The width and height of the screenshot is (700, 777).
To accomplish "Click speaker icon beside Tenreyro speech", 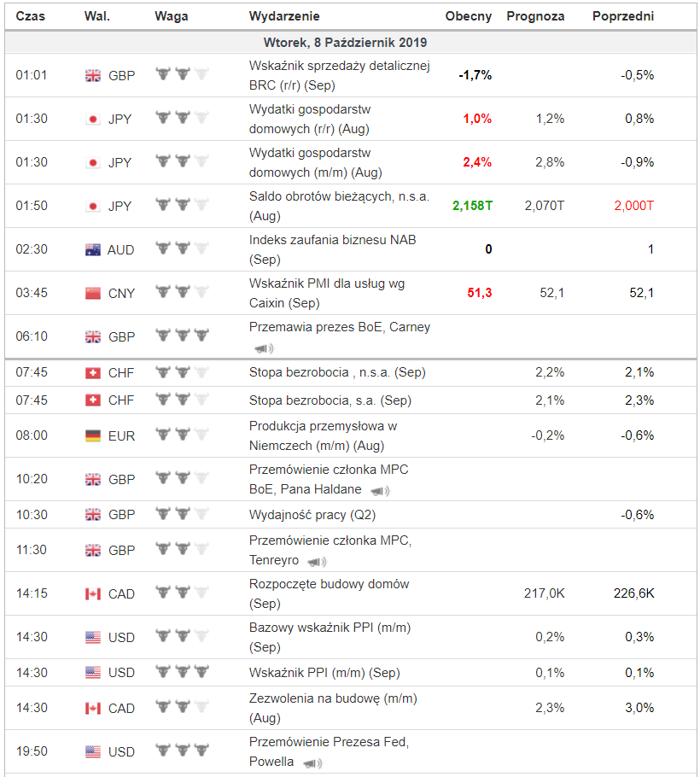I will tap(317, 562).
